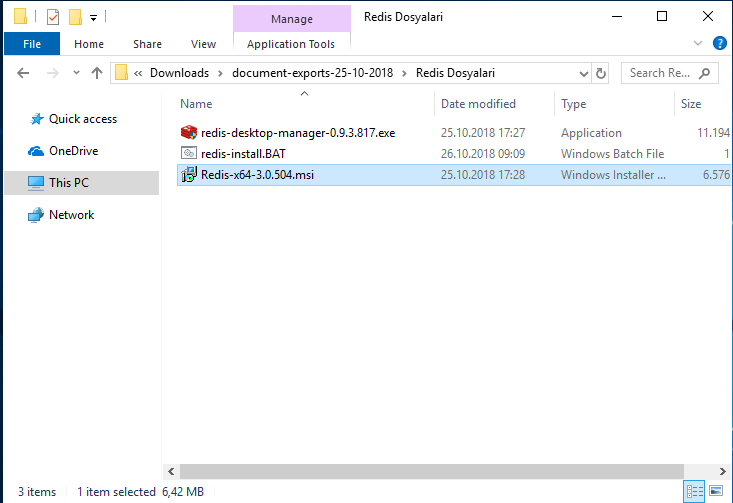The height and width of the screenshot is (503, 733).
Task: Go up one folder level
Action: click(x=97, y=73)
